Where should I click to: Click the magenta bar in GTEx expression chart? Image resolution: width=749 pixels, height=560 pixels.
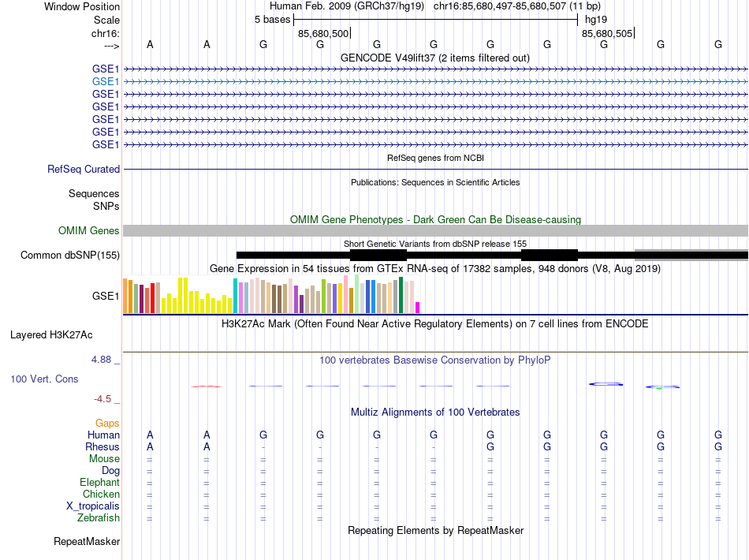point(418,308)
